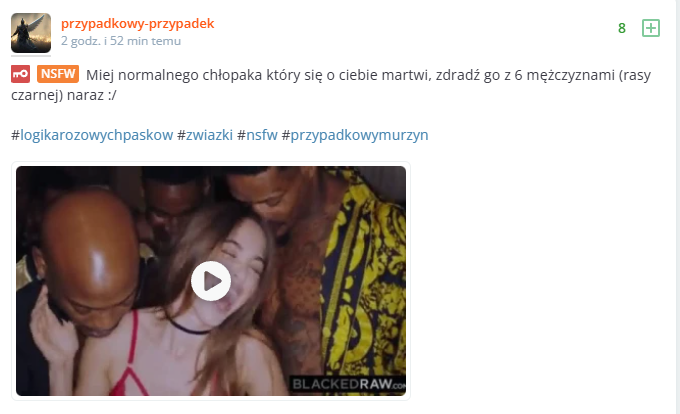Screen dimensions: 680x414
Task: Upvote the post with the green plus icon
Action: click(x=651, y=28)
